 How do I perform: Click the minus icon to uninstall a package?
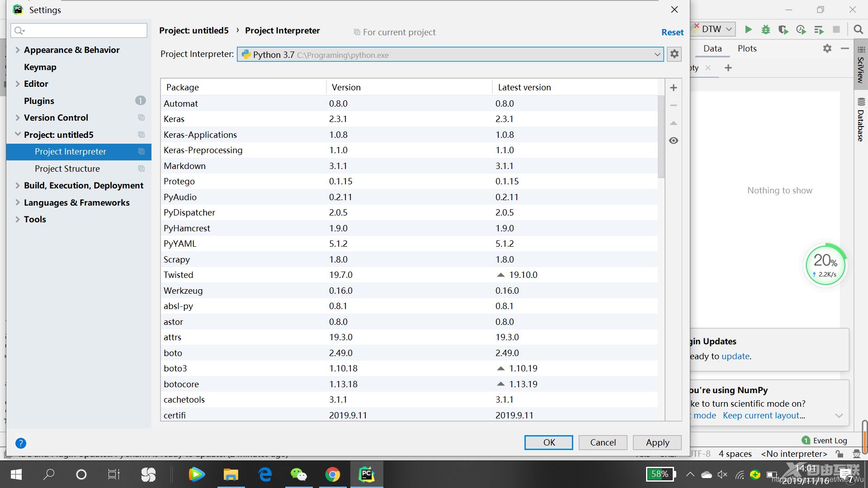pyautogui.click(x=673, y=105)
